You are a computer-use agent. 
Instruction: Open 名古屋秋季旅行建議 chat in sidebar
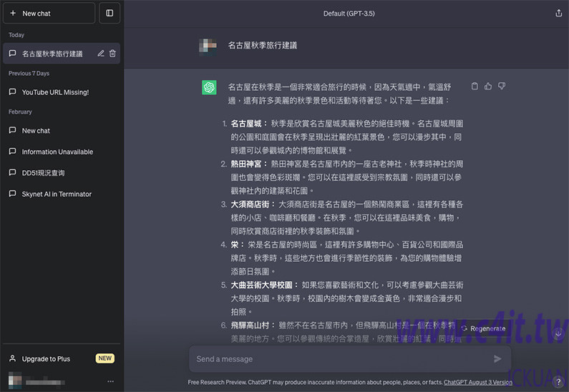click(62, 54)
